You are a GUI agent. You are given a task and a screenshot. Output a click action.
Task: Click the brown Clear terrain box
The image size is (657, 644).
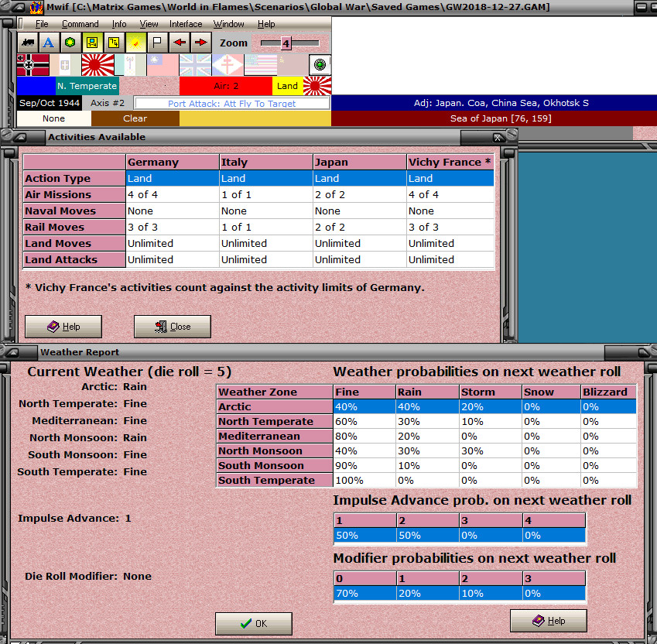(x=135, y=118)
